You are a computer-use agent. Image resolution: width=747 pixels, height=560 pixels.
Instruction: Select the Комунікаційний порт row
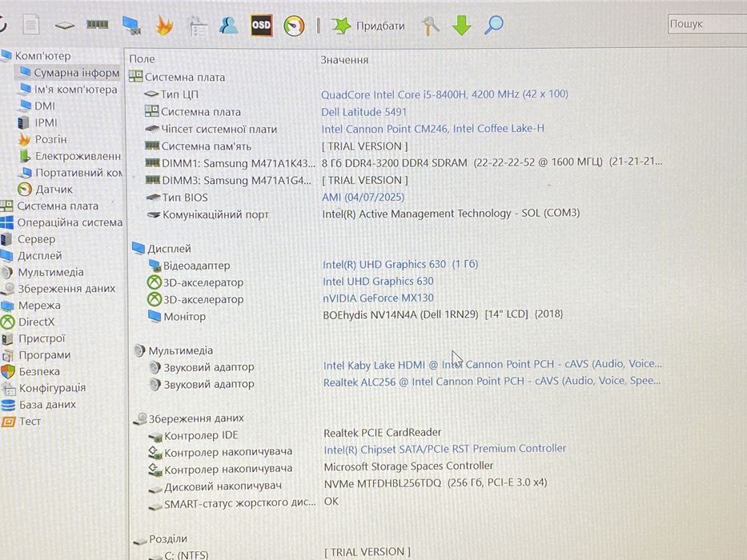363,214
